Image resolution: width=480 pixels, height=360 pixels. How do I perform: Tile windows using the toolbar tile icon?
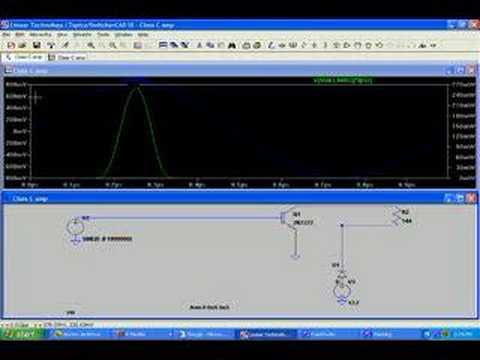[162, 45]
